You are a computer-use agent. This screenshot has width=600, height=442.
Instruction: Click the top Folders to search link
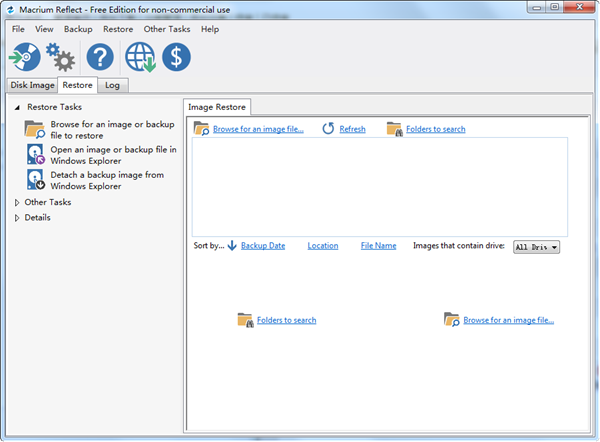[x=436, y=129]
